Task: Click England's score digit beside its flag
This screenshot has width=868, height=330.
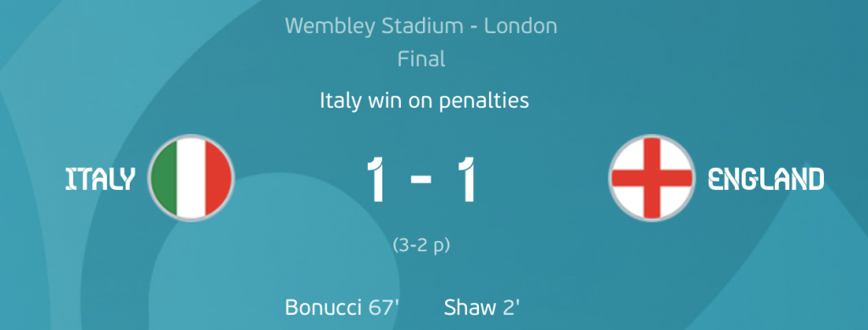Action: coord(466,179)
